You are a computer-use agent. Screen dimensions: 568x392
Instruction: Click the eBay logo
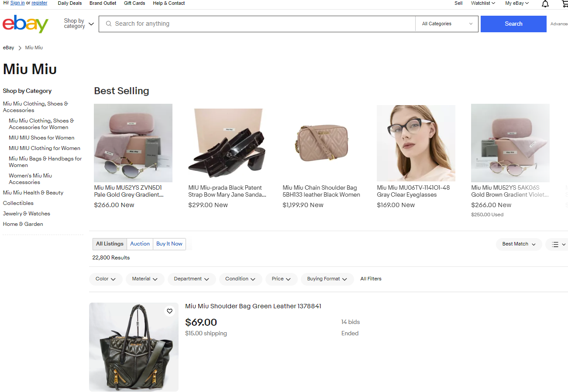point(25,24)
